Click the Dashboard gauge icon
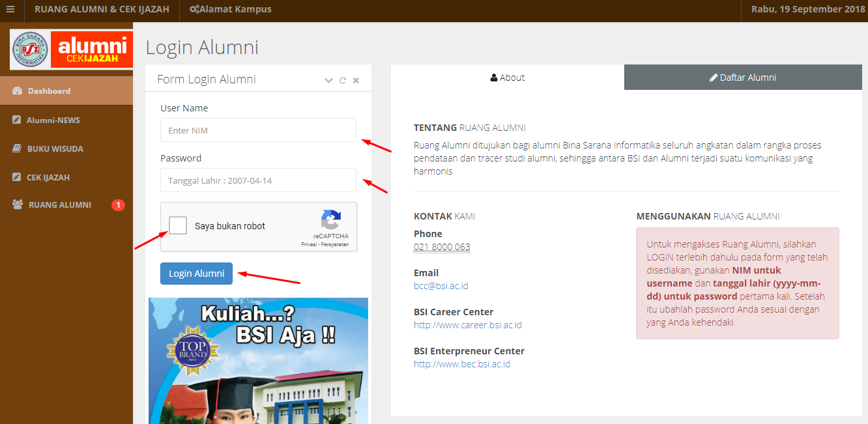Image resolution: width=868 pixels, height=424 pixels. coord(18,91)
